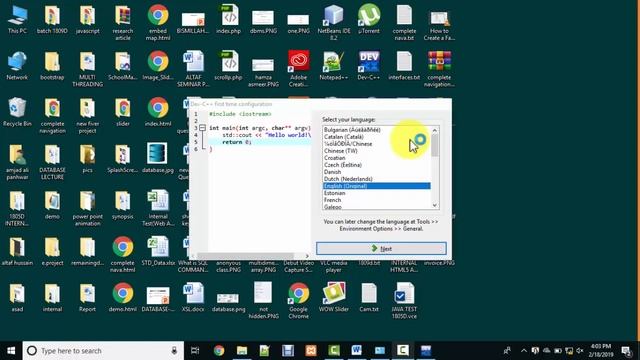Select Czech language entry
Viewport: 640px width, 360px height.
pyautogui.click(x=342, y=165)
